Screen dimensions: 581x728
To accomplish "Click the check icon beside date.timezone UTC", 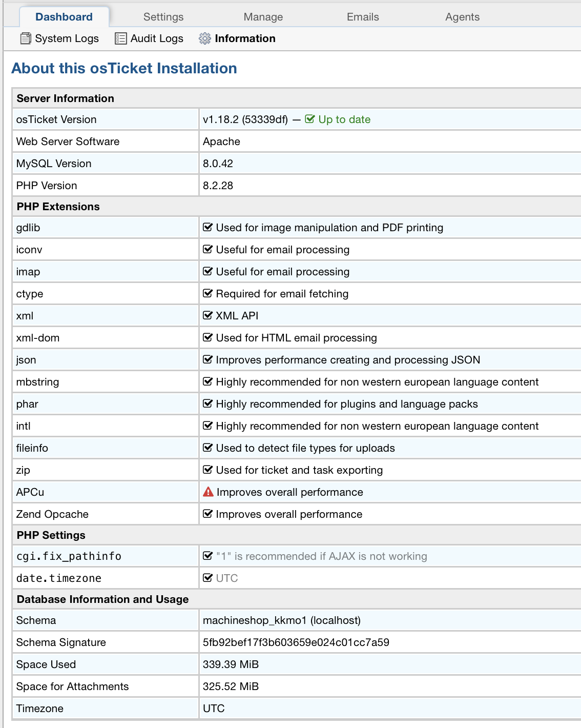I will point(208,578).
